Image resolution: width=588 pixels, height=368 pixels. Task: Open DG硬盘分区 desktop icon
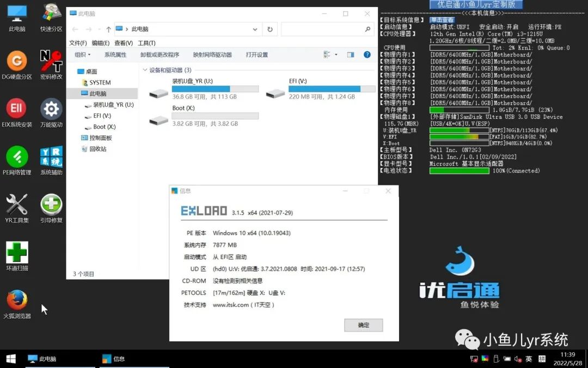point(17,65)
